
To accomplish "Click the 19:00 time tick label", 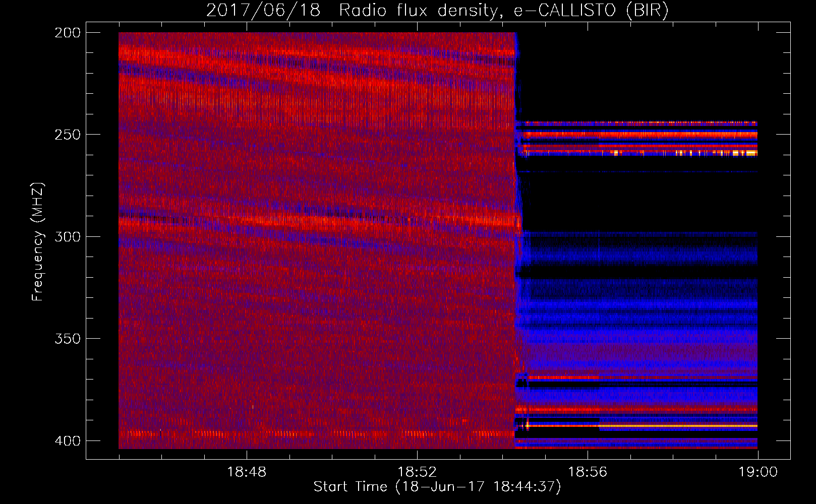I will click(x=758, y=472).
